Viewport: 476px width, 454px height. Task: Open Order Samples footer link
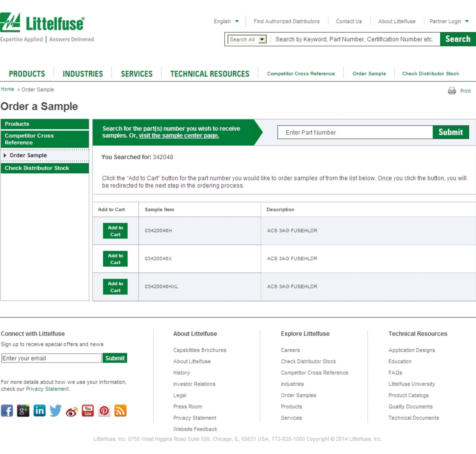tap(298, 395)
